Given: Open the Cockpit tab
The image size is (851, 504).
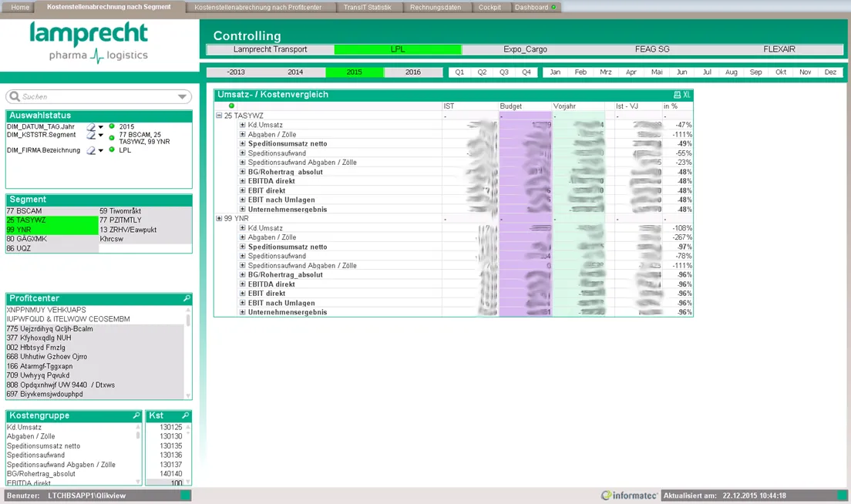Looking at the screenshot, I should 489,7.
